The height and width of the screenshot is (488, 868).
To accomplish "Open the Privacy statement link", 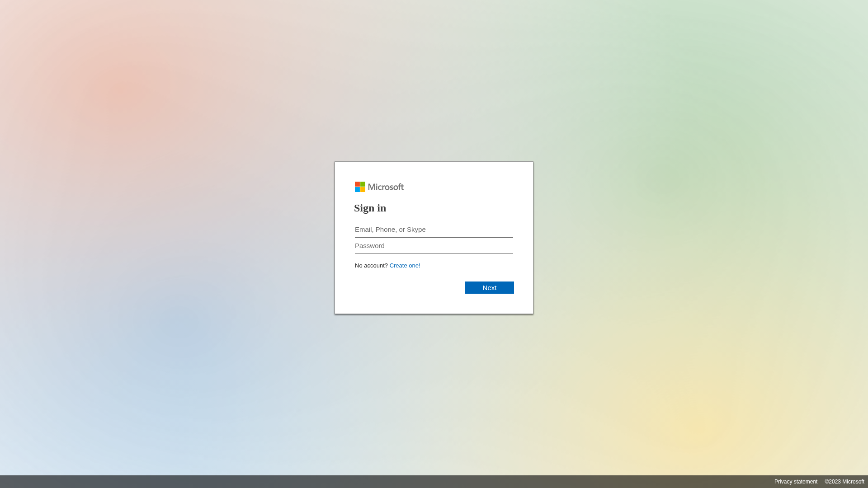I will click(x=796, y=482).
